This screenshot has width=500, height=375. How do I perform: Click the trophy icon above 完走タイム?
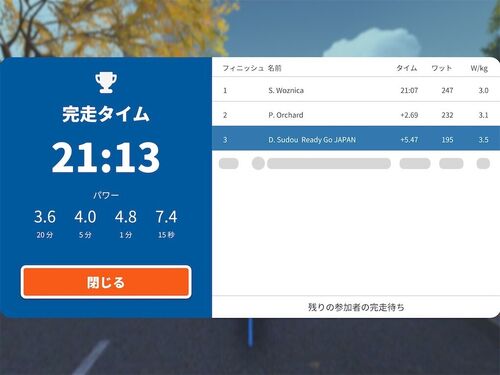pyautogui.click(x=106, y=83)
